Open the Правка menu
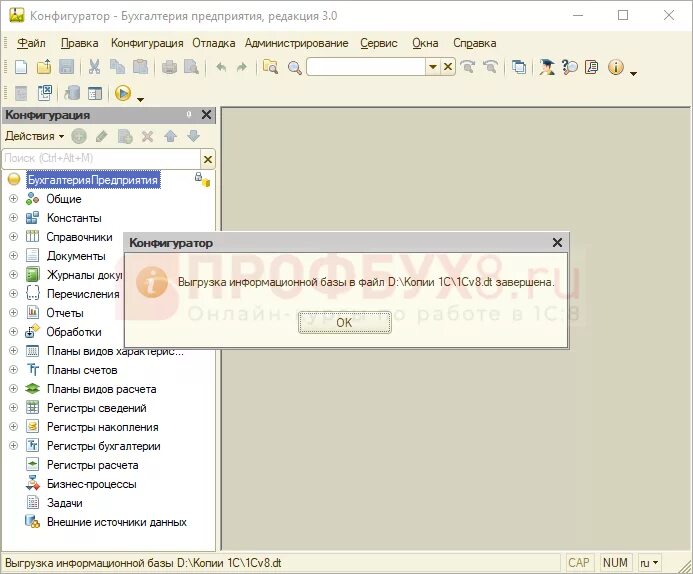 tap(80, 43)
